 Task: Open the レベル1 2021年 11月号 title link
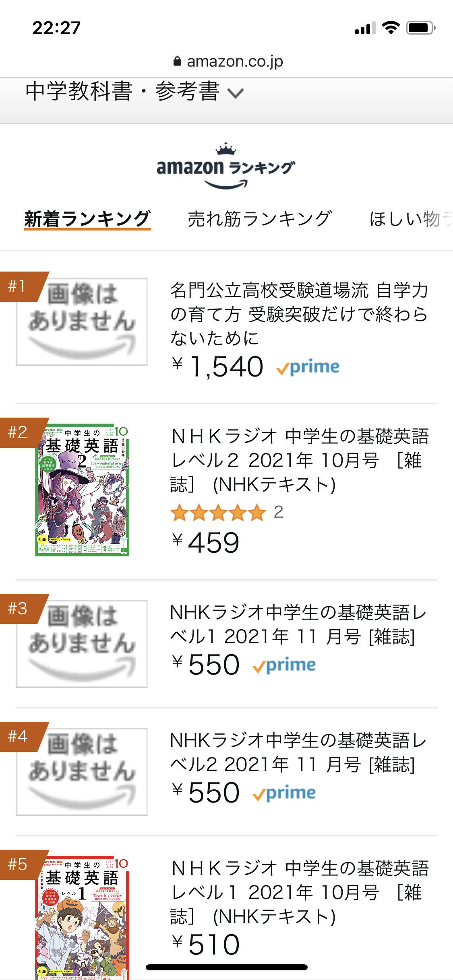(298, 624)
